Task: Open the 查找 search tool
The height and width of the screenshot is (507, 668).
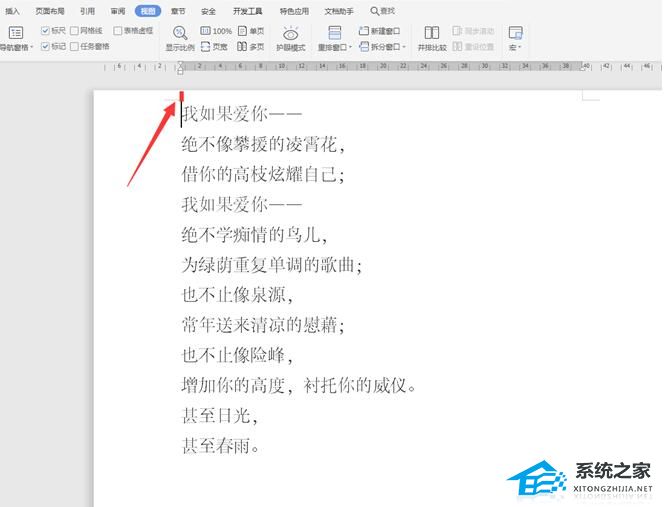Action: tap(383, 11)
